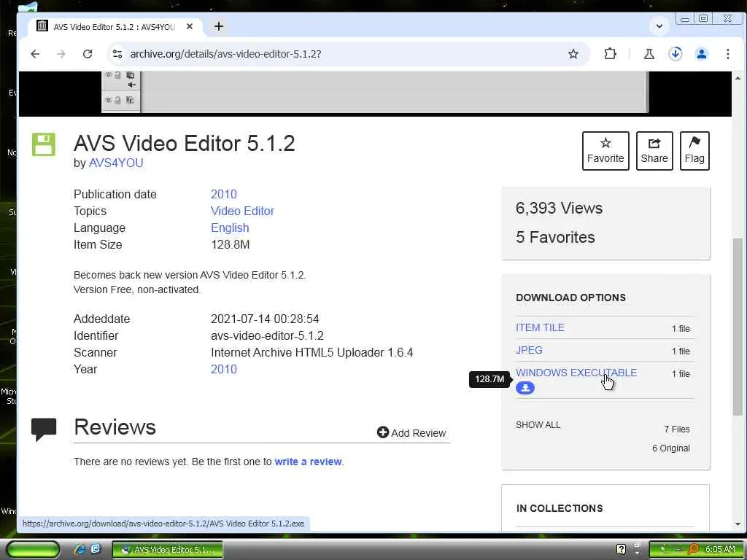Click the 6:05 AM clock

tap(720, 549)
